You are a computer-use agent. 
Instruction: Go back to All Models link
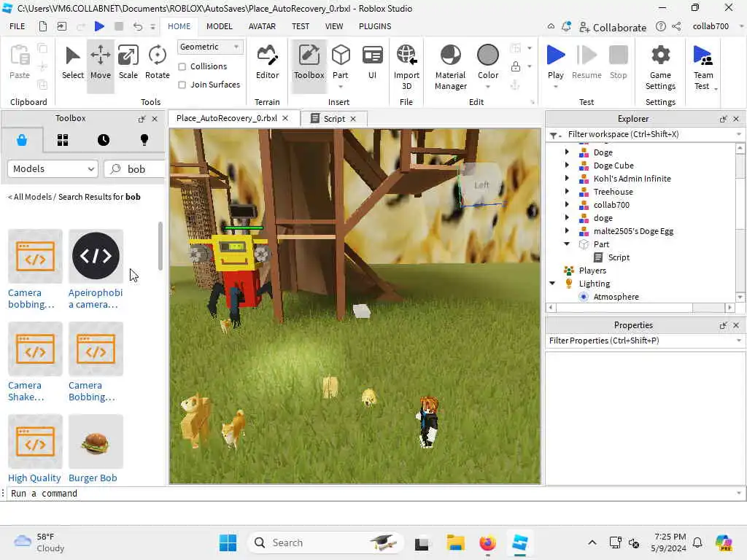coord(29,197)
